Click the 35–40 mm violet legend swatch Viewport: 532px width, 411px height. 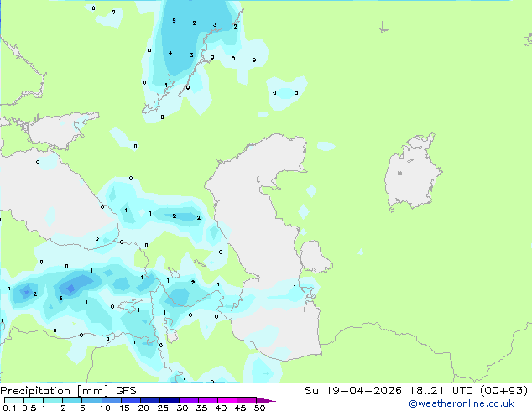click(207, 400)
